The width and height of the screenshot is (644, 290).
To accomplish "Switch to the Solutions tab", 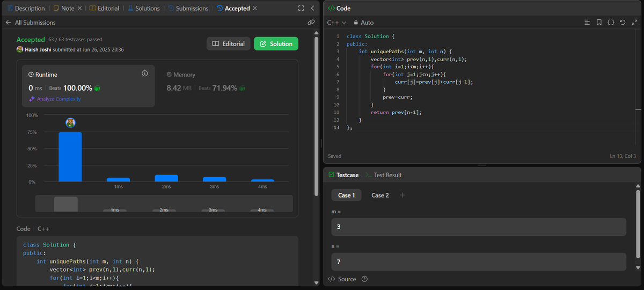I will point(143,9).
